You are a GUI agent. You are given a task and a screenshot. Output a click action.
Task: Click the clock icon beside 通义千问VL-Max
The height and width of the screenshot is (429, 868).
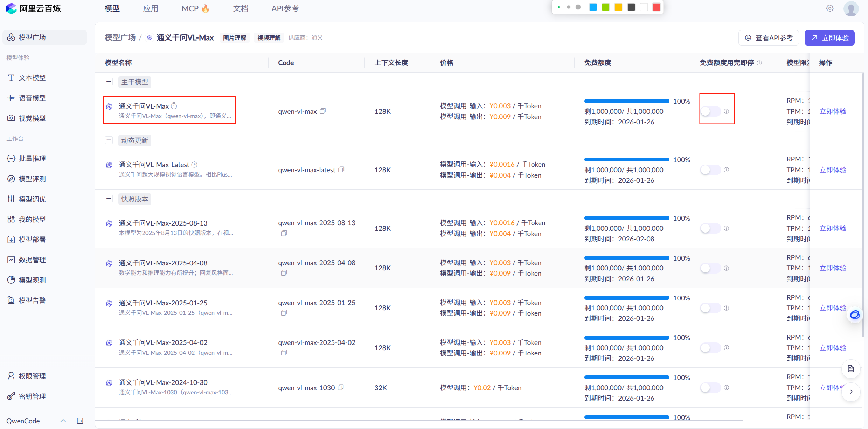click(174, 106)
